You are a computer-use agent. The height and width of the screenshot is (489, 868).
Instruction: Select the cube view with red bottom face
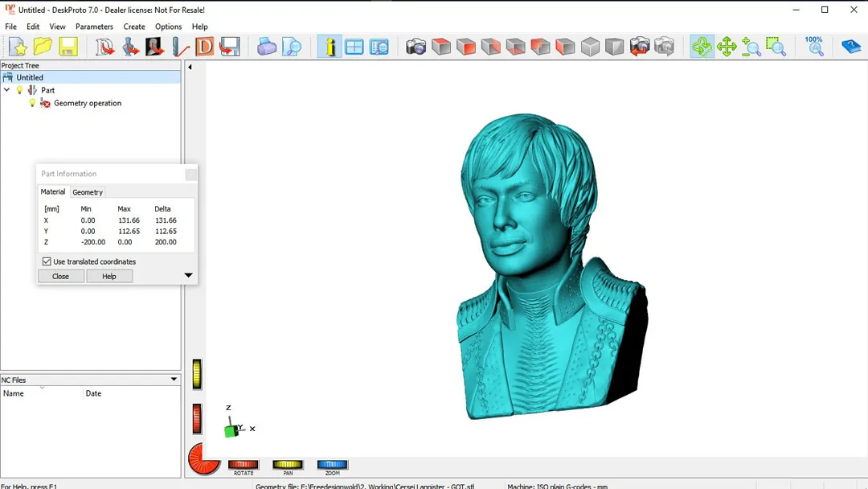(516, 47)
